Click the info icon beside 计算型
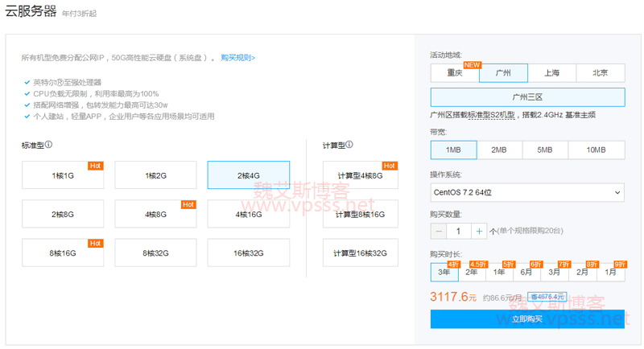The height and width of the screenshot is (349, 644). tap(349, 146)
